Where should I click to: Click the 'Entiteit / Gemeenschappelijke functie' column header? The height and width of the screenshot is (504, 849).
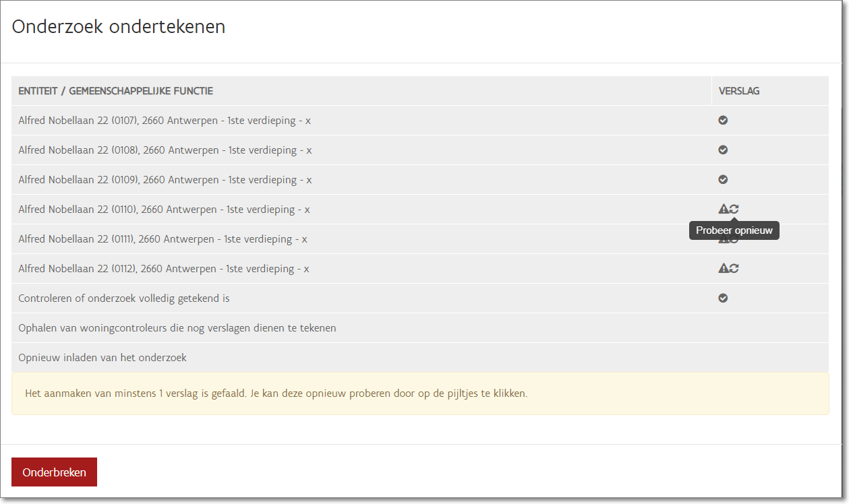pos(115,91)
